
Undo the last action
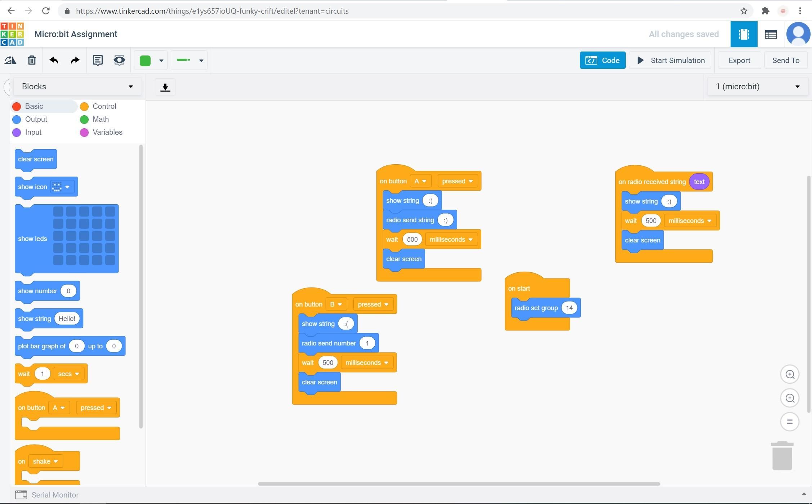coord(54,60)
